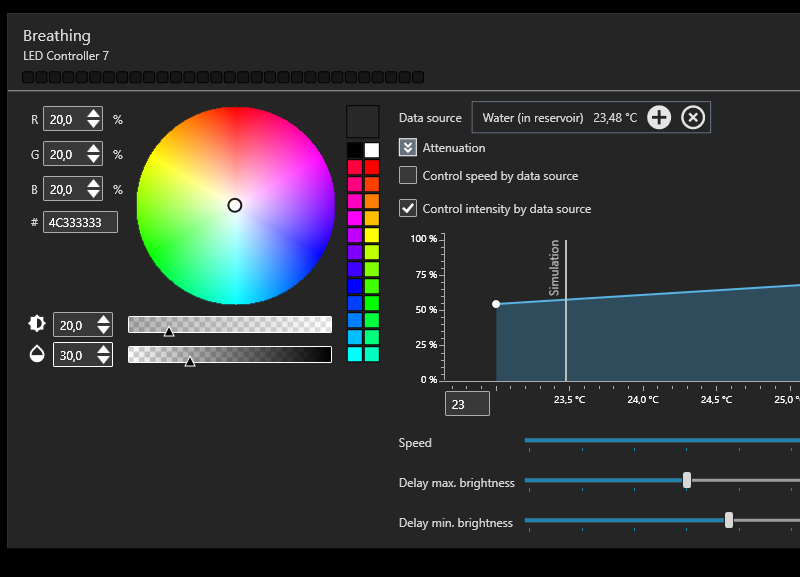Viewport: 800px width, 577px height.
Task: Click the brightness sun icon
Action: pyautogui.click(x=37, y=324)
